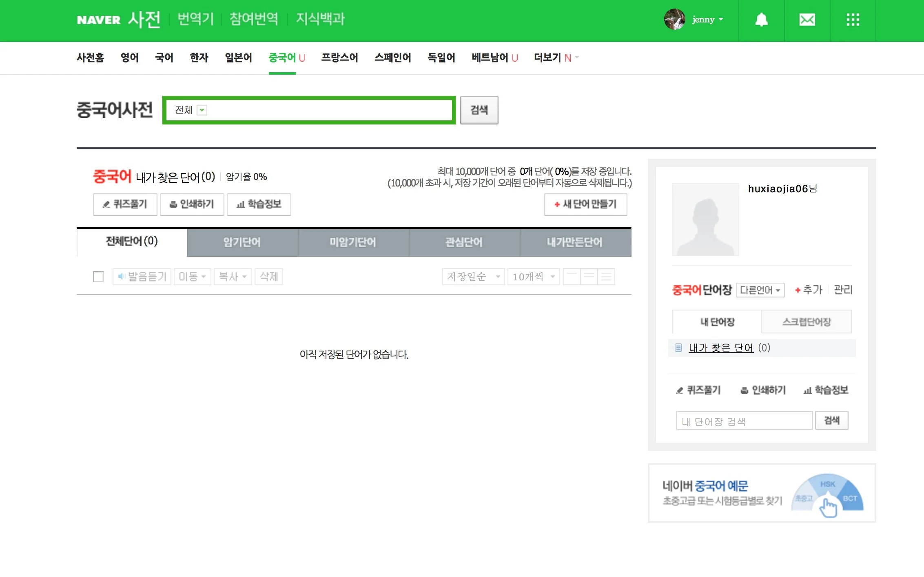Click the 사전 header title
Screen dimensions: 924x577
tap(144, 19)
